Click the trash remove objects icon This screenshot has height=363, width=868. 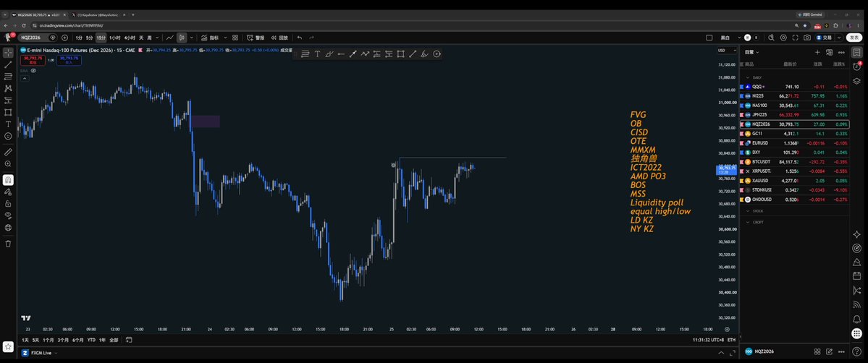coord(8,244)
